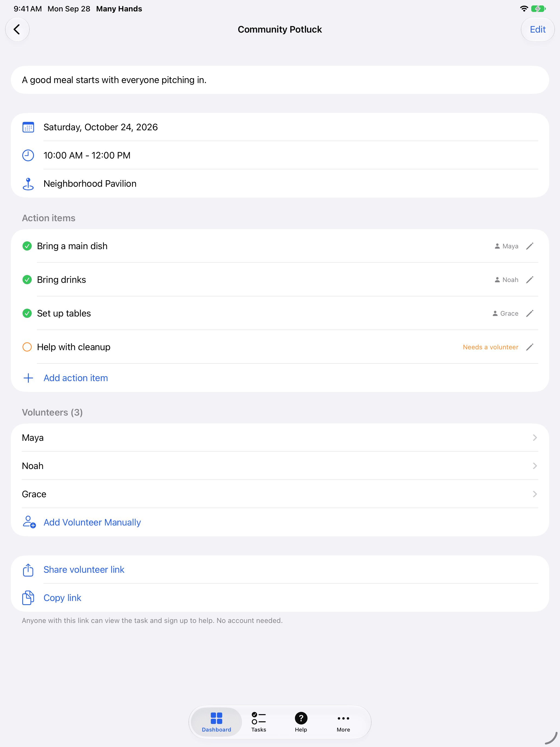The height and width of the screenshot is (747, 560).
Task: Open the Help tab
Action: click(301, 722)
